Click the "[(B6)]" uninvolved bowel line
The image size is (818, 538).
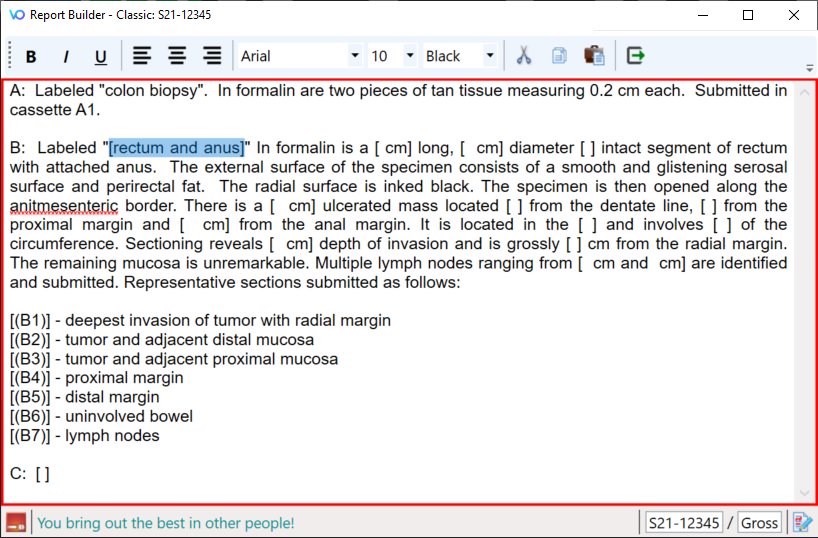point(101,416)
